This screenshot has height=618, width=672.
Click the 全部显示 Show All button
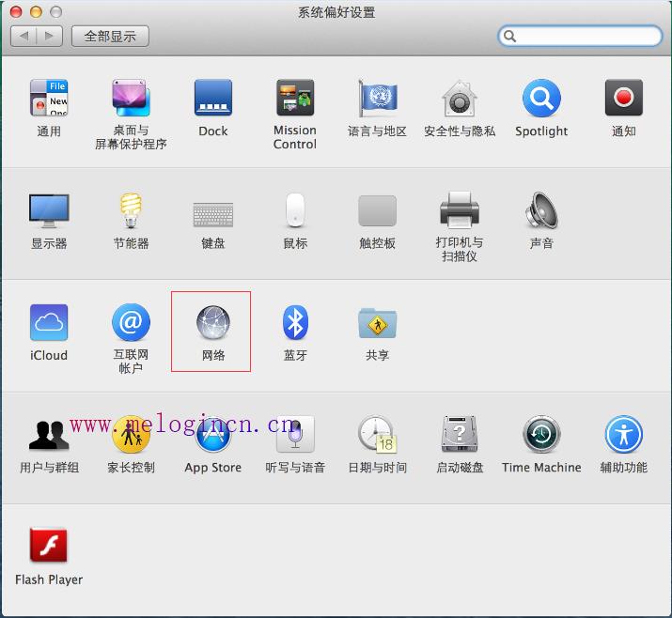tap(110, 36)
